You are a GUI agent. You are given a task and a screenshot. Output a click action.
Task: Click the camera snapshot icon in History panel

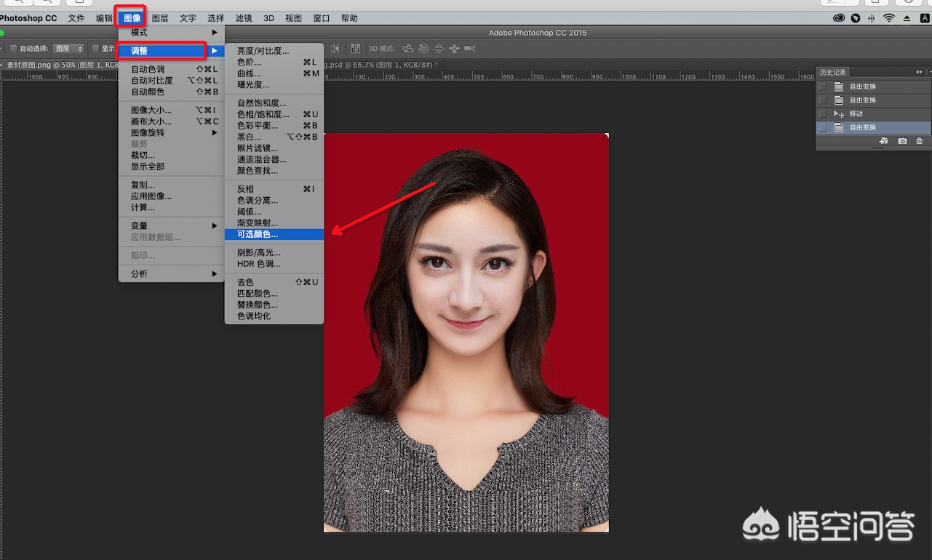(x=902, y=140)
